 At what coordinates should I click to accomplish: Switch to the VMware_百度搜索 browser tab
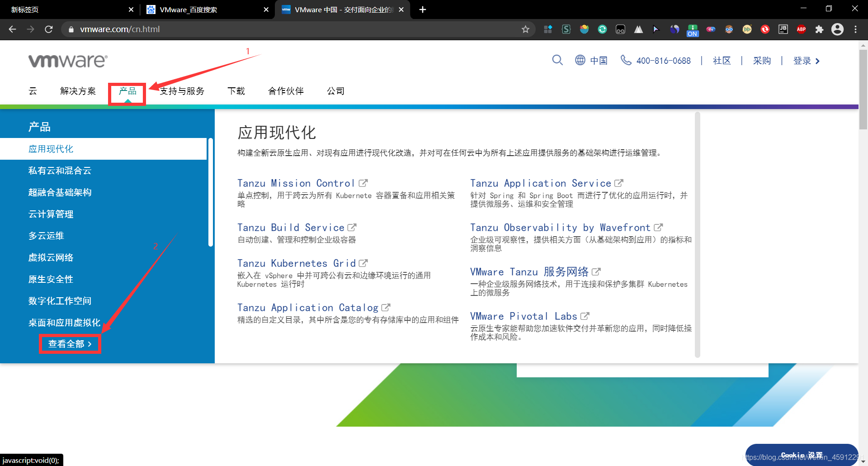pyautogui.click(x=207, y=10)
